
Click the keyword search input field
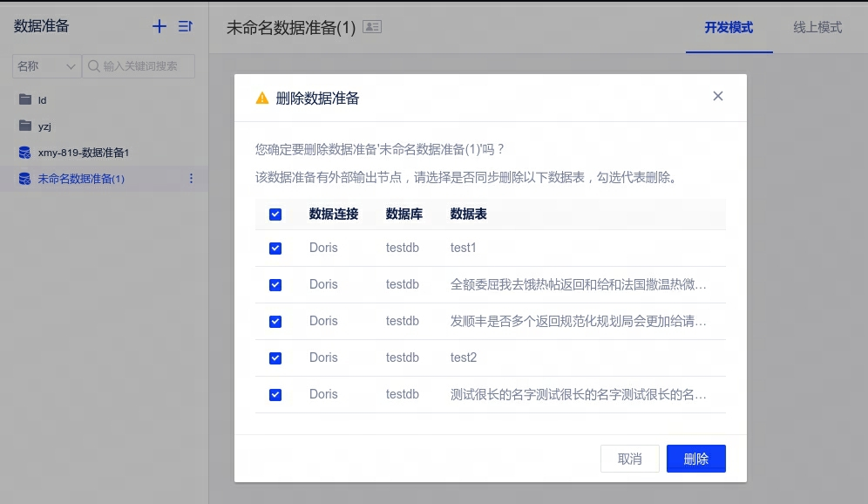click(146, 66)
